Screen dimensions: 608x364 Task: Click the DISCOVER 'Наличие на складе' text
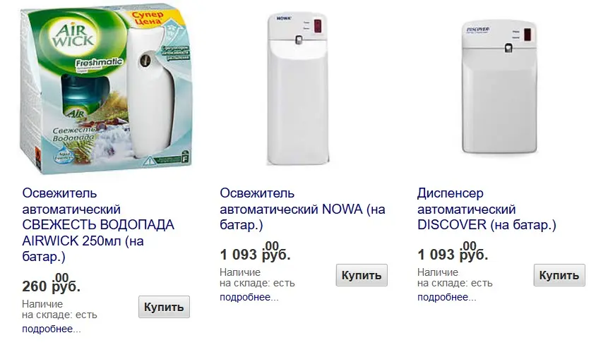pyautogui.click(x=455, y=278)
